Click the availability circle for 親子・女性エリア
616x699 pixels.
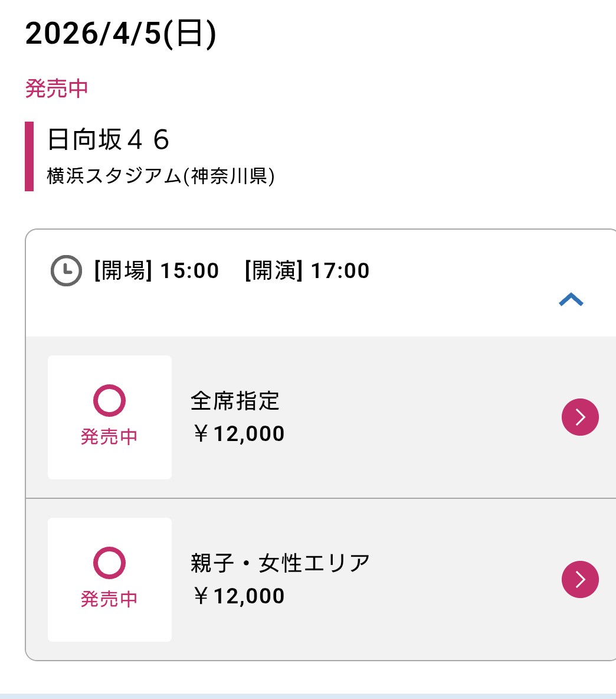pyautogui.click(x=109, y=563)
